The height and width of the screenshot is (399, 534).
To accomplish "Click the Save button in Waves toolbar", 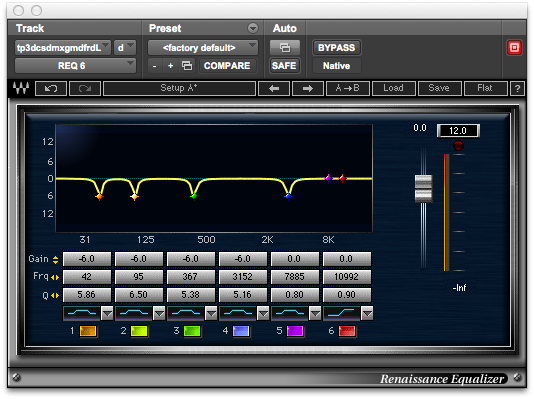I will 439,89.
